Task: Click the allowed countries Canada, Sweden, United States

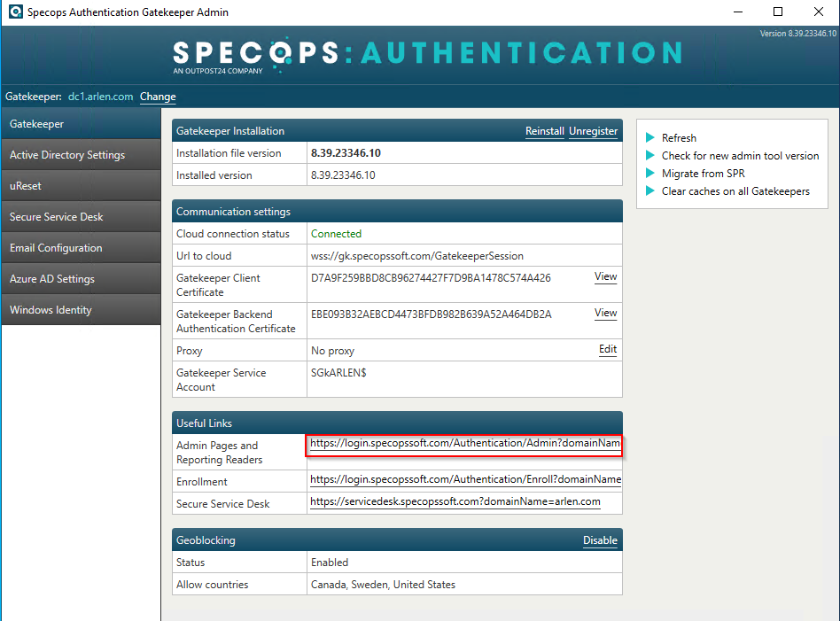Action: click(x=383, y=585)
